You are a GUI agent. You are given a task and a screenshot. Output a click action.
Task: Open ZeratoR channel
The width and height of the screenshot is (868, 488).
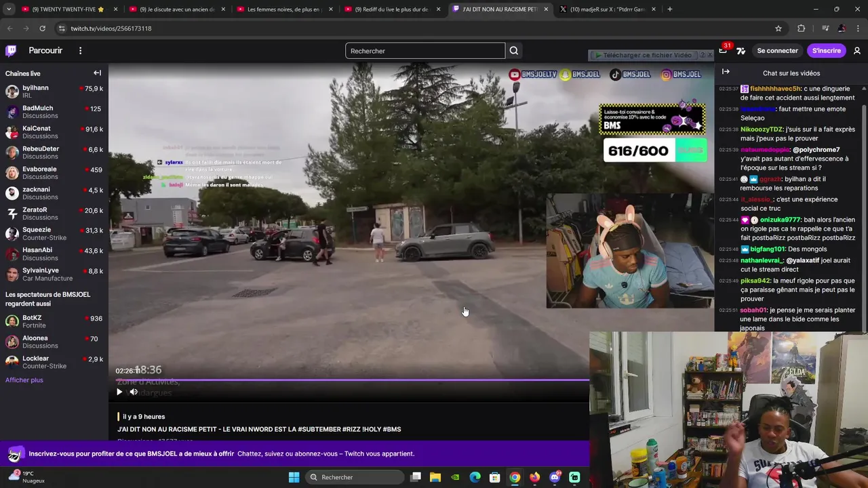click(x=54, y=213)
